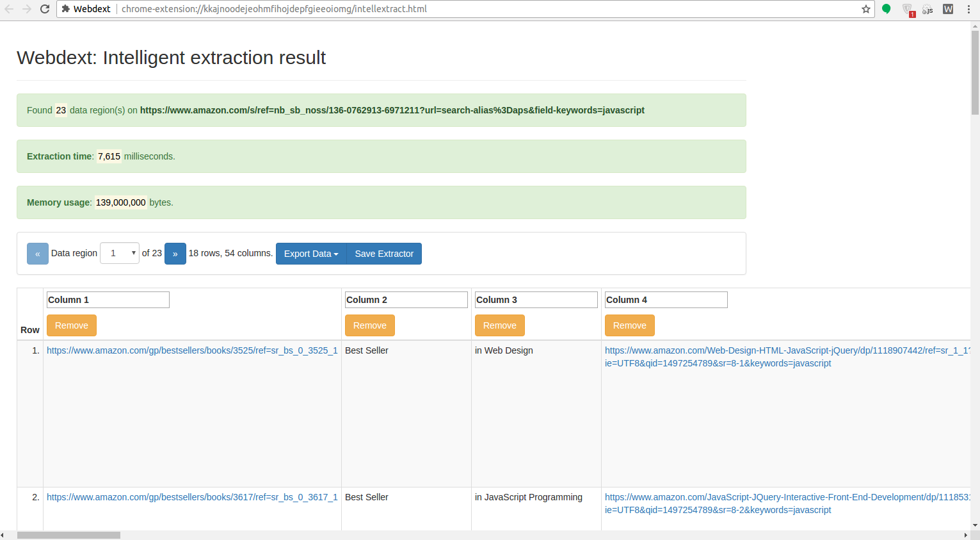This screenshot has width=980, height=540.
Task: Click the horizontal scrollbar thumb
Action: tap(68, 535)
